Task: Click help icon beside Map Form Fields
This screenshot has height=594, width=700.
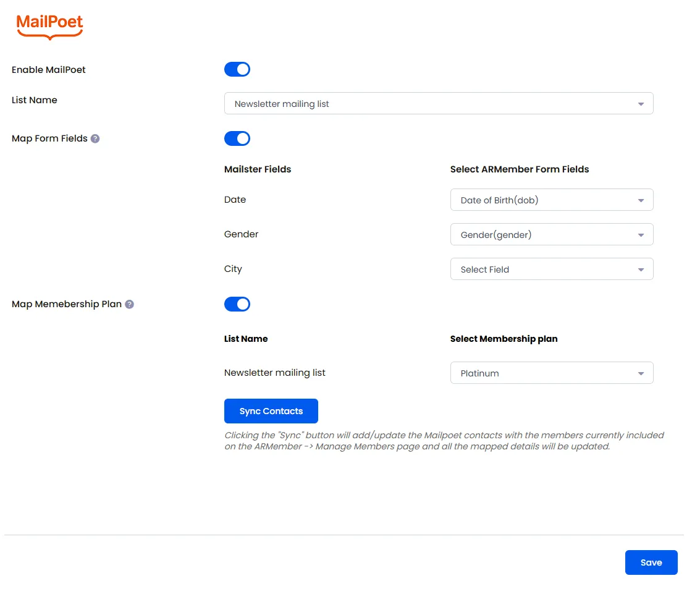Action: 95,139
